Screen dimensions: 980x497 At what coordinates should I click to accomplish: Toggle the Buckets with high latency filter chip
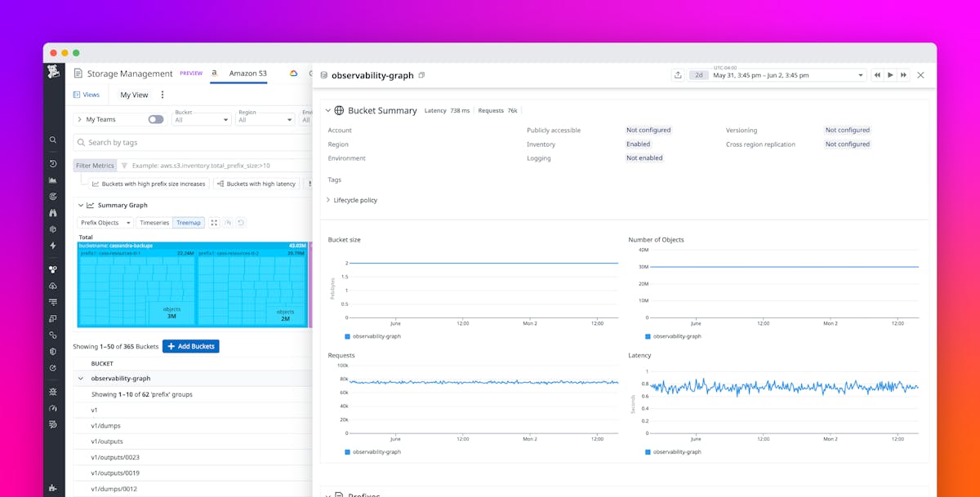258,183
